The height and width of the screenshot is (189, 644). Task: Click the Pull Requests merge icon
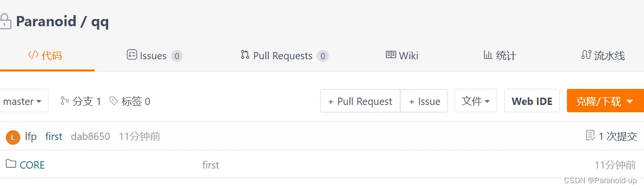coord(245,55)
